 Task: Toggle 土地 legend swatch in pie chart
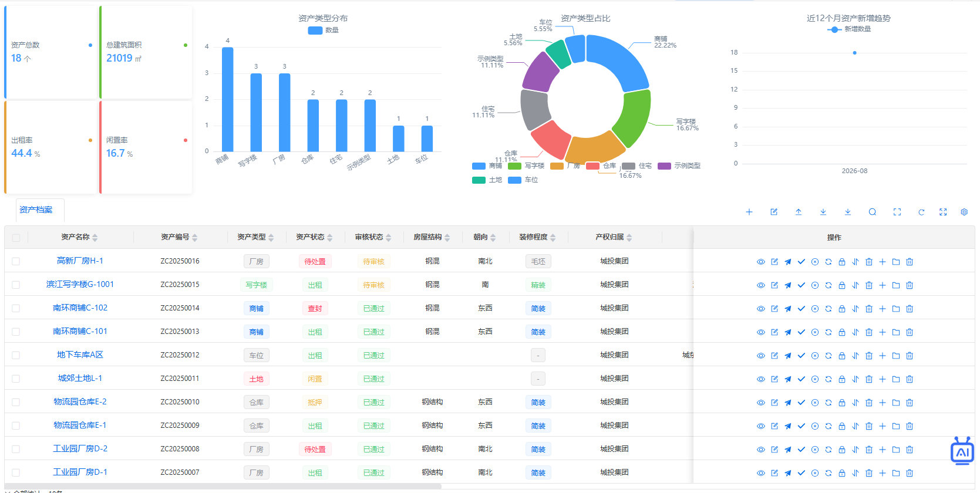479,180
